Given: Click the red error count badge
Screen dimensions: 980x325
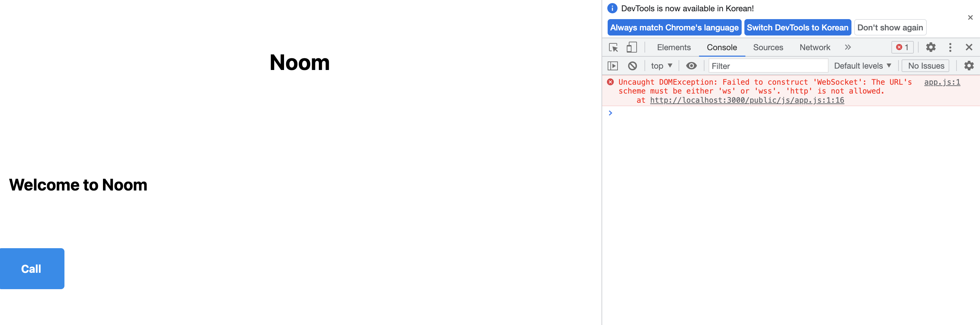Looking at the screenshot, I should [902, 47].
